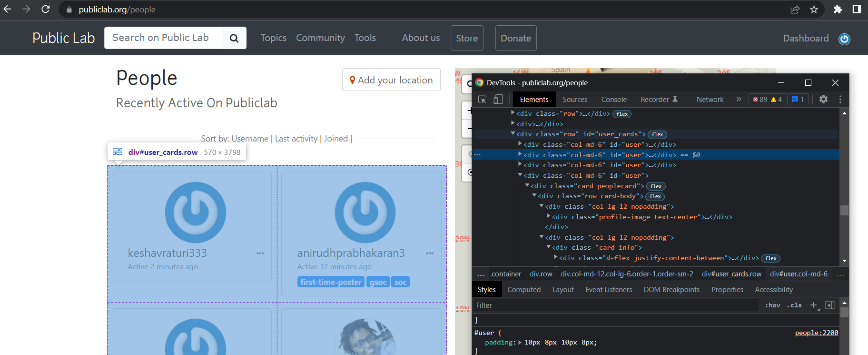This screenshot has width=868, height=355.
Task: Expand the first div class row node
Action: (513, 113)
